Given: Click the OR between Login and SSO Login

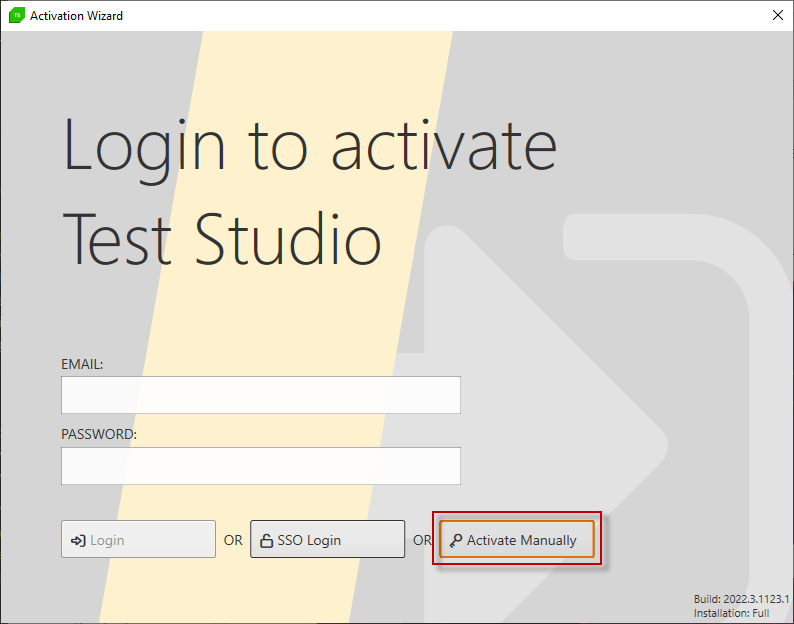Looking at the screenshot, I should click(233, 540).
